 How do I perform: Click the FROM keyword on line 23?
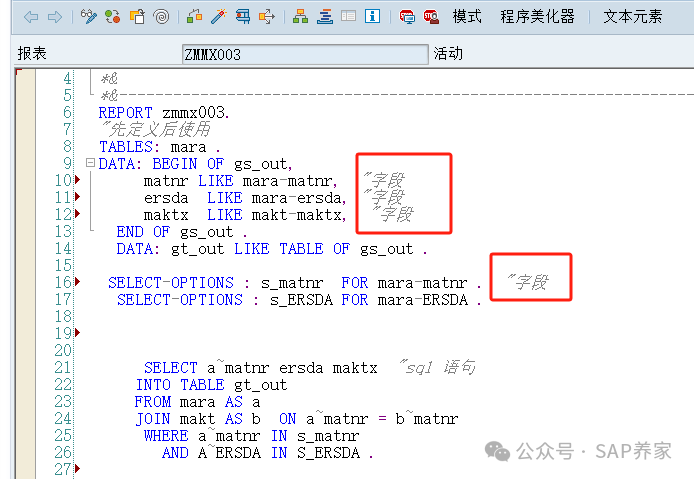point(153,402)
